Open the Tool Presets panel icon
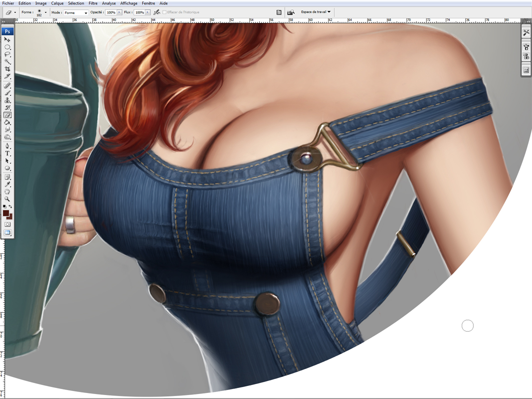Screen dimensions: 532x399 click(526, 32)
